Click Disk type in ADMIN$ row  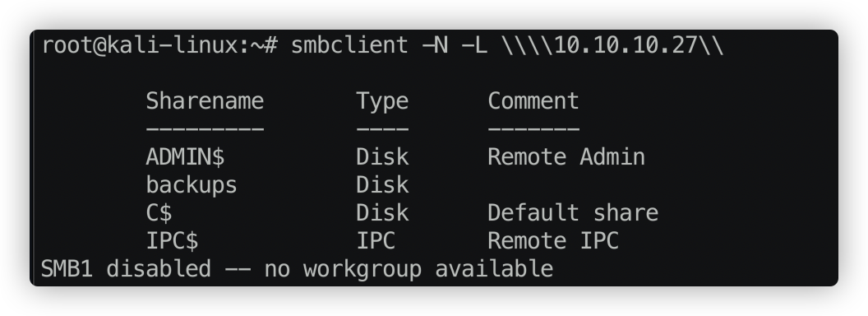382,157
